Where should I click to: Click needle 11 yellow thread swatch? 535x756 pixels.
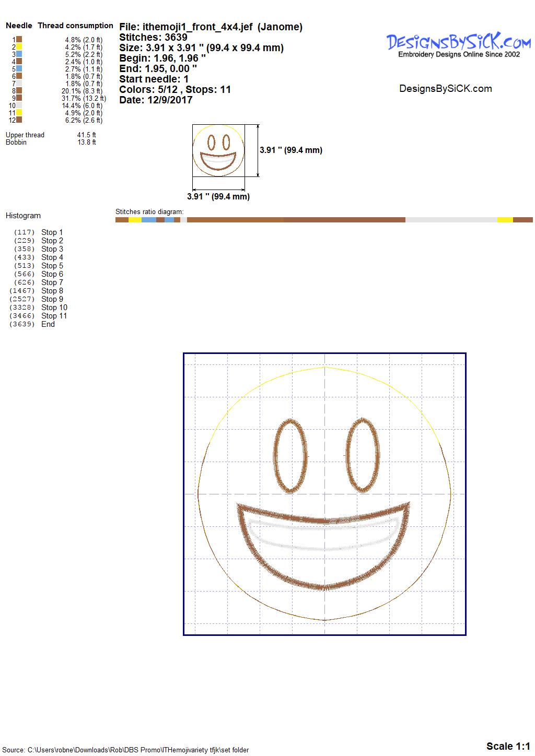tap(19, 113)
